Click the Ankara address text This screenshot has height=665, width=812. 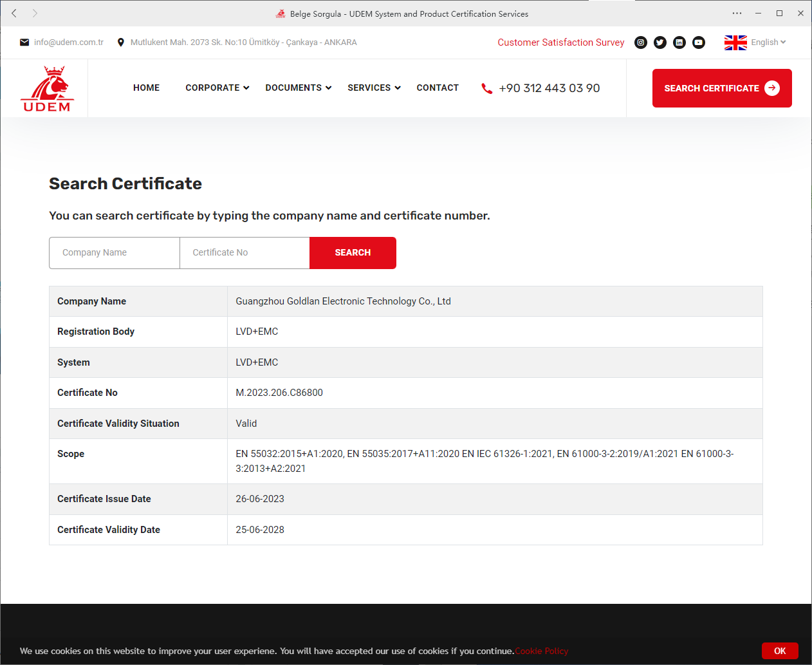244,42
